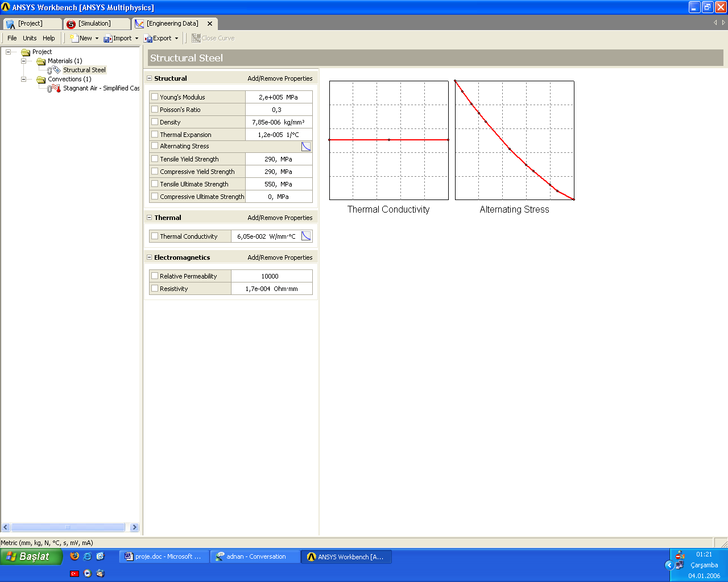Open the Alternating Stress chart thumbnail
The width and height of the screenshot is (728, 582).
point(515,140)
